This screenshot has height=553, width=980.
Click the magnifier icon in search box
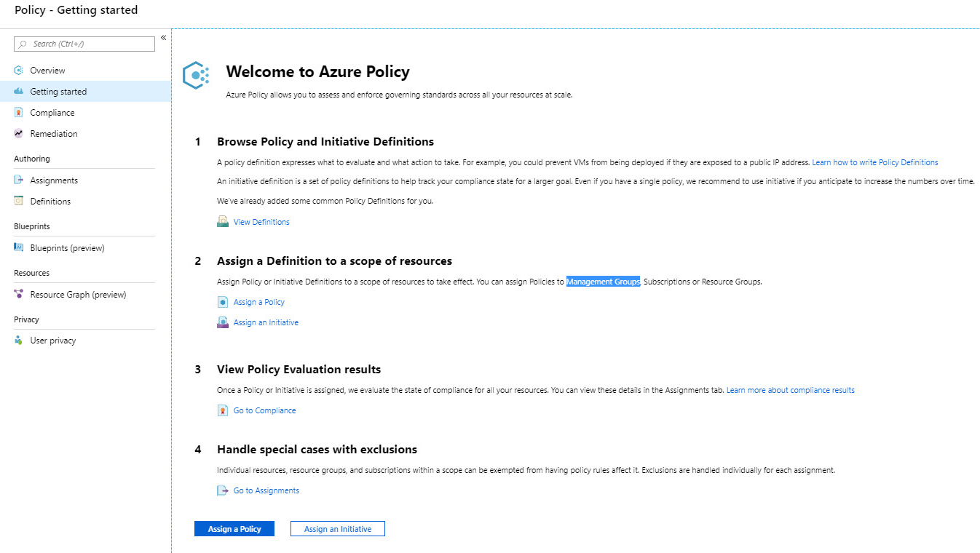[23, 44]
